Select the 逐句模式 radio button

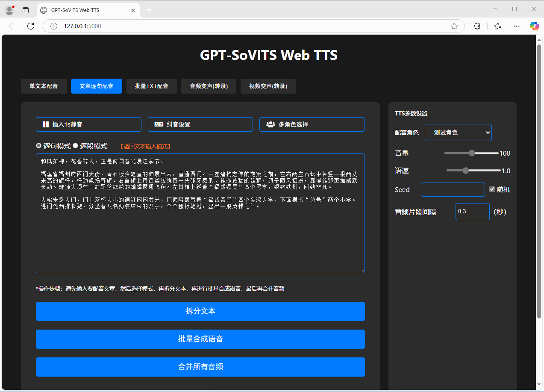click(x=38, y=145)
